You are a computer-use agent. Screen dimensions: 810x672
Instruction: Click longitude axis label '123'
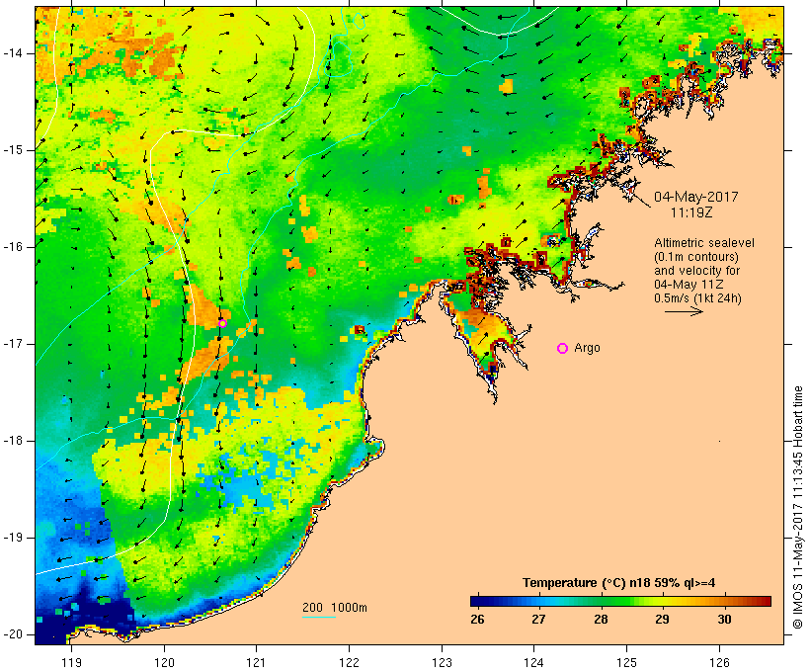[442, 662]
